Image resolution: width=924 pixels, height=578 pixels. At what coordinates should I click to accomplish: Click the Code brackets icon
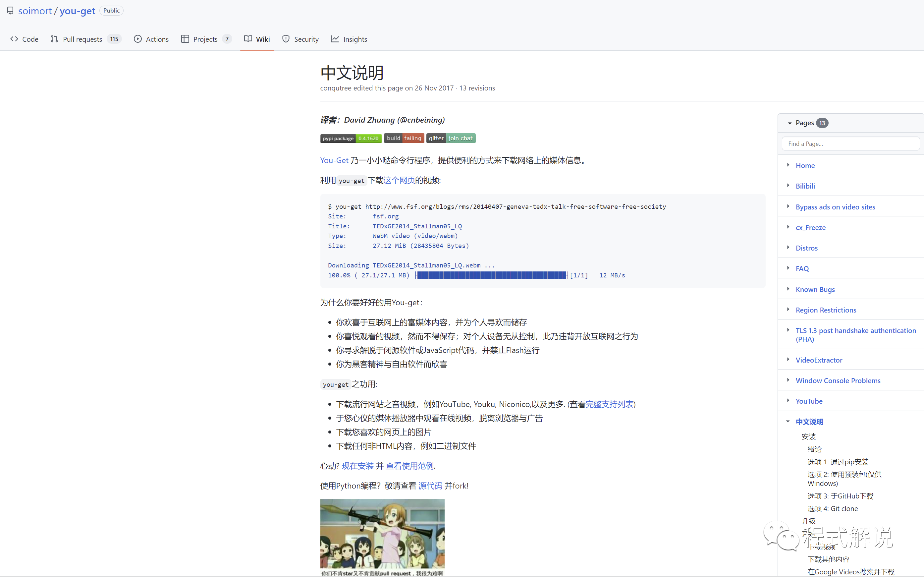pos(14,39)
